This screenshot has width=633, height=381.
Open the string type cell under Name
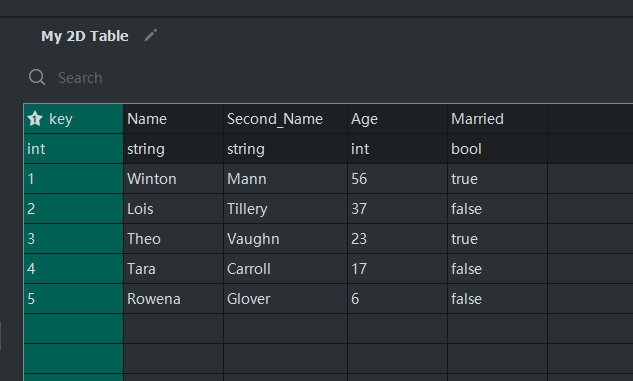click(173, 149)
